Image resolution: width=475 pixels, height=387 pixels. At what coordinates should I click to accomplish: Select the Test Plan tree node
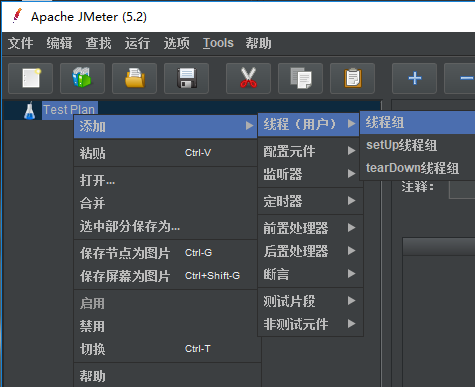coord(69,110)
